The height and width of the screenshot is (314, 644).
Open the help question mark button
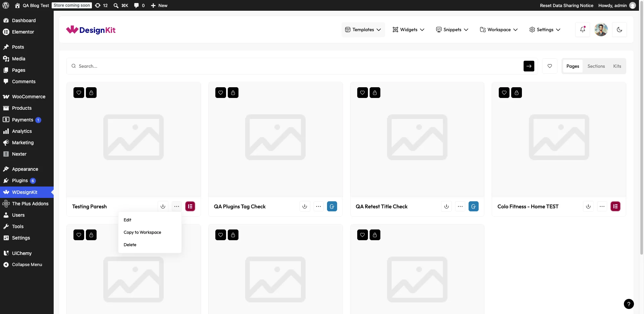pos(629,304)
